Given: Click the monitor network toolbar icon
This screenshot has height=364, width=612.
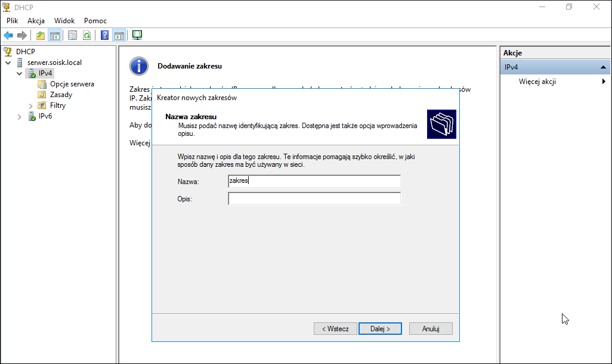Looking at the screenshot, I should coord(137,36).
